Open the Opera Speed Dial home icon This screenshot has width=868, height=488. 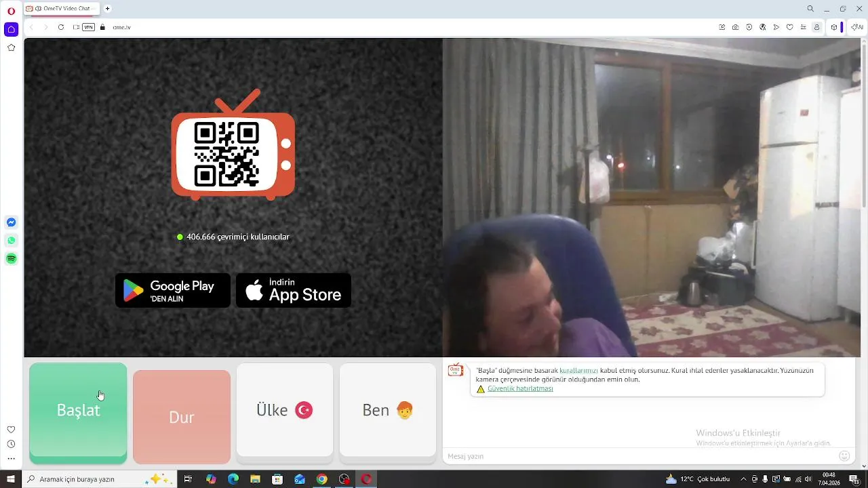[11, 29]
